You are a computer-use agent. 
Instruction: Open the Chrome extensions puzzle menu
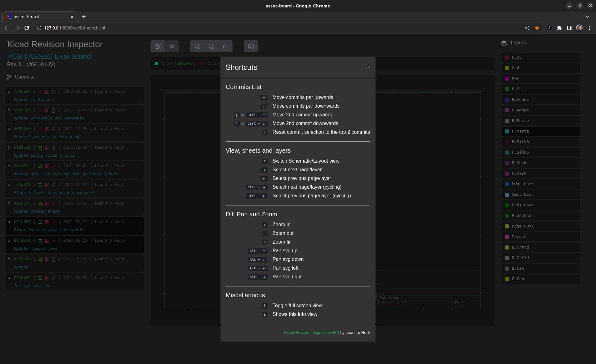coord(559,28)
